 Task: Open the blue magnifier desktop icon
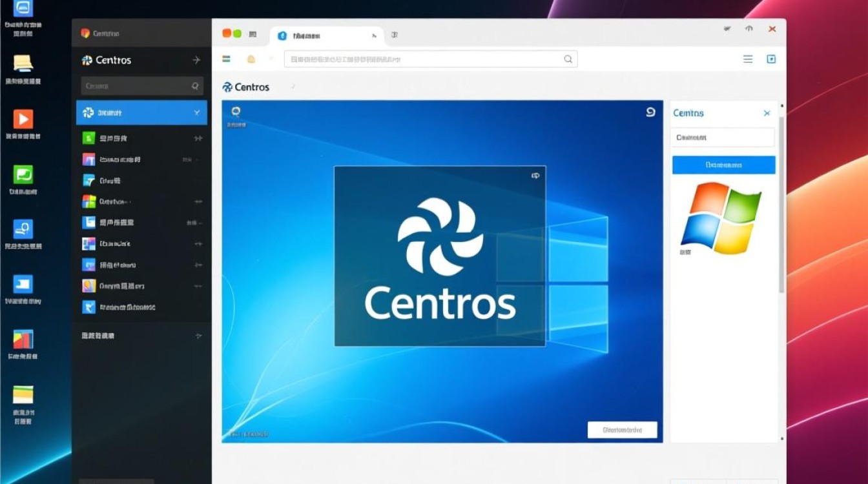pyautogui.click(x=23, y=229)
